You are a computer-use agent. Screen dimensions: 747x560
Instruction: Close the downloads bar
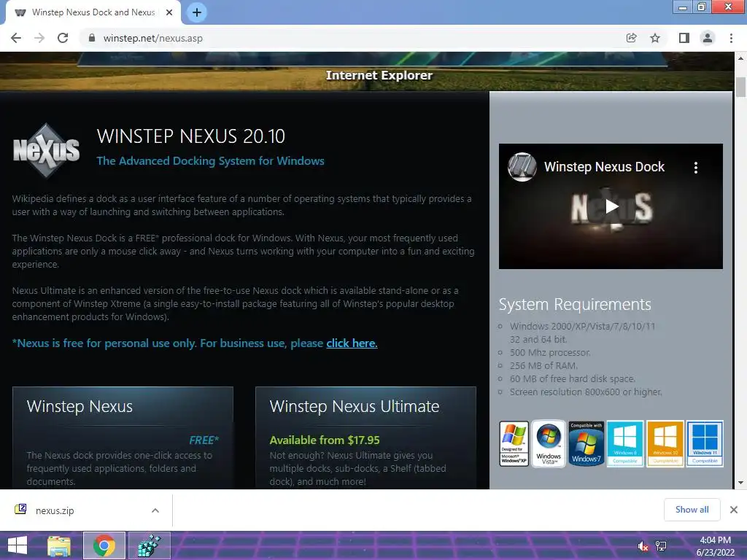tap(734, 510)
